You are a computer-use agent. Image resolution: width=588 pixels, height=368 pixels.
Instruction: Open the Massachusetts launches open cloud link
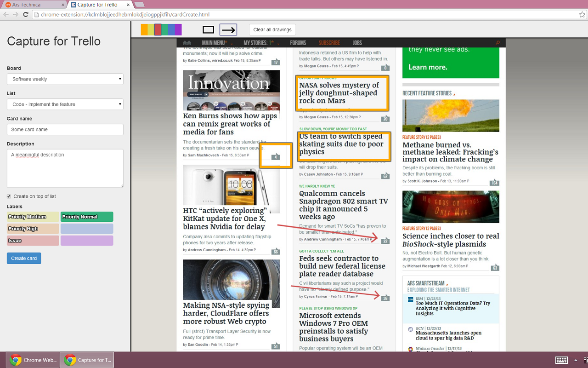click(448, 335)
